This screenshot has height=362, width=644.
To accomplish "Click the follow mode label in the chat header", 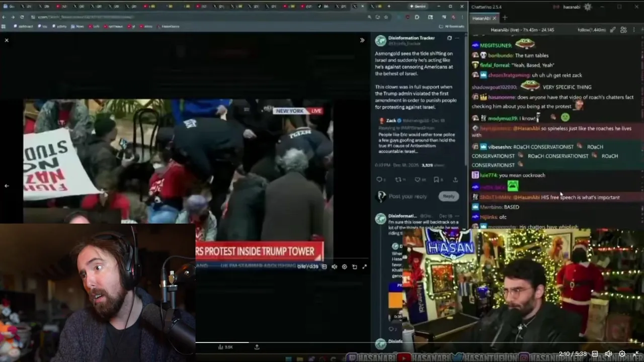I will coord(591,30).
